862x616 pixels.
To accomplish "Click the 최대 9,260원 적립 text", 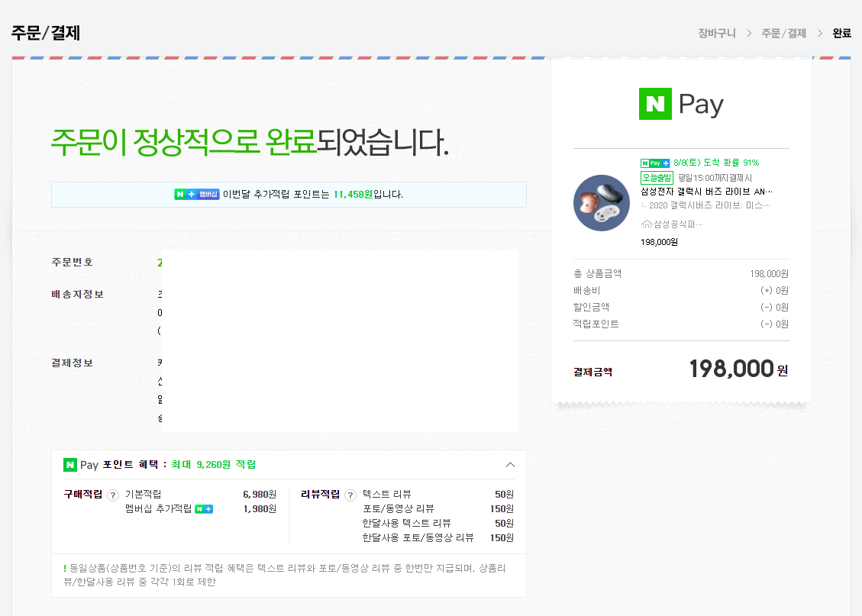I will [213, 465].
